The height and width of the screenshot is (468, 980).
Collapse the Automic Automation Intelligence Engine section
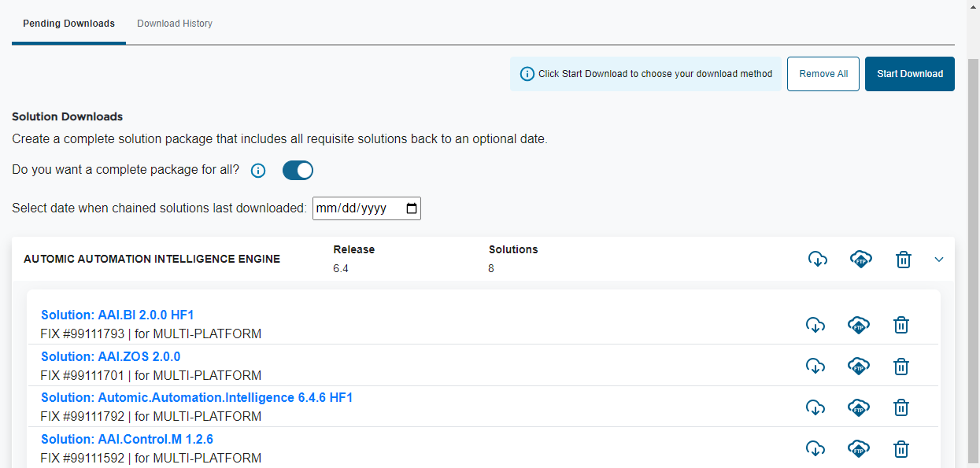click(938, 259)
